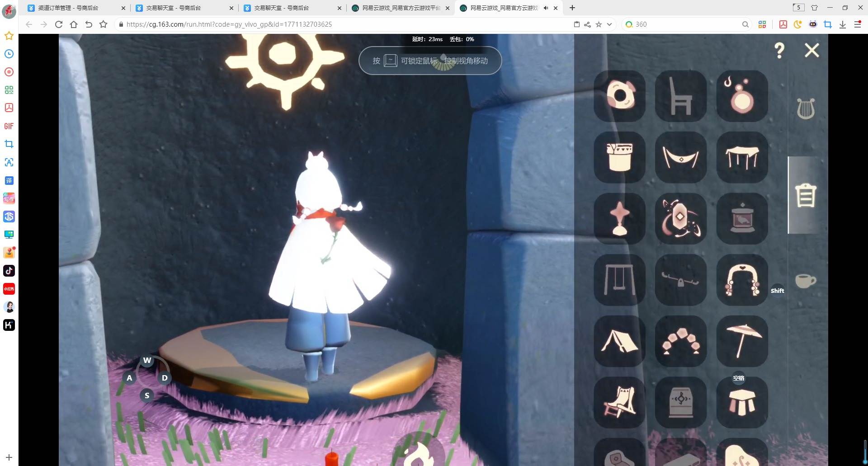Select the small stool prop
The width and height of the screenshot is (868, 466).
(x=742, y=403)
